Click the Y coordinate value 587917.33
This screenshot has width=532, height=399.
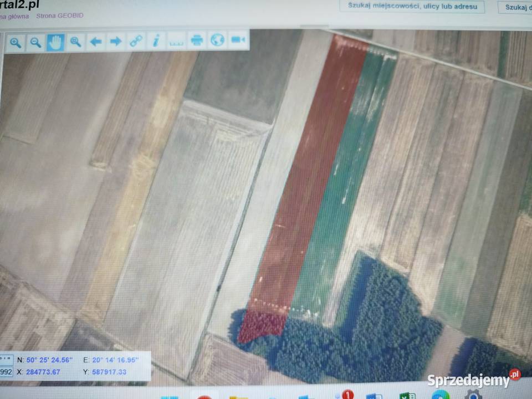click(109, 372)
